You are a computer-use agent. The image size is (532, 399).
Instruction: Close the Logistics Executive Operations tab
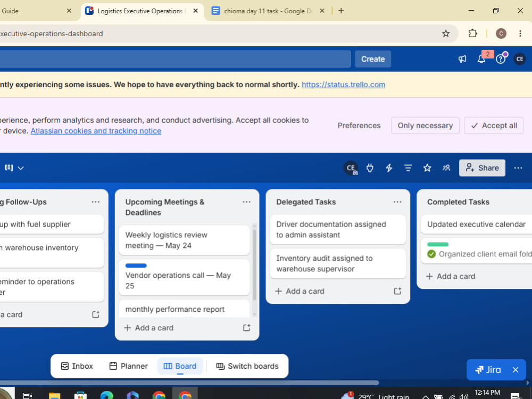click(x=195, y=11)
